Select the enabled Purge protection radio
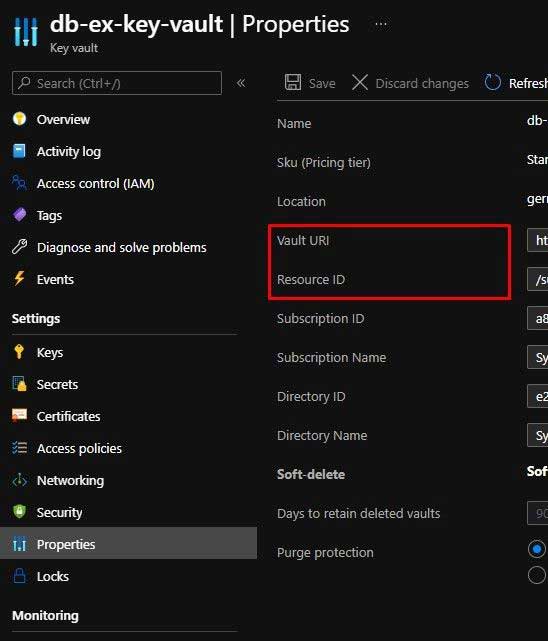The height and width of the screenshot is (641, 548). click(537, 549)
